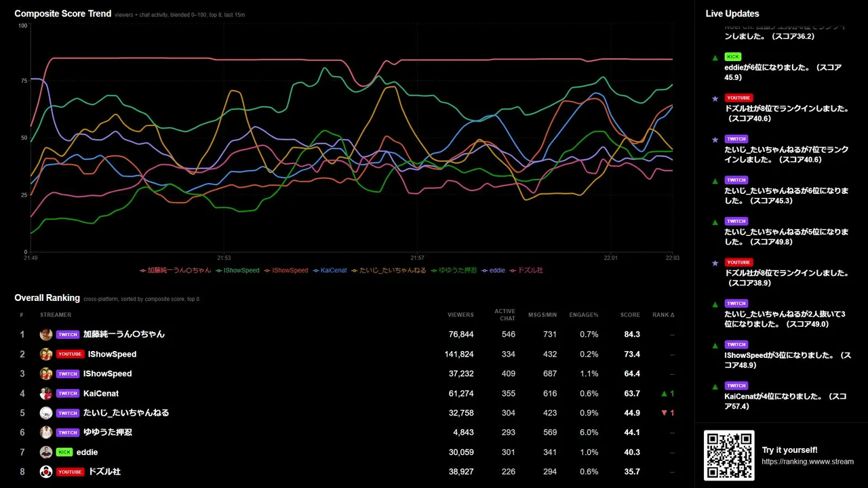Viewport: 868px width, 488px height.
Task: Click the viewer count 141,824
Action: 459,354
